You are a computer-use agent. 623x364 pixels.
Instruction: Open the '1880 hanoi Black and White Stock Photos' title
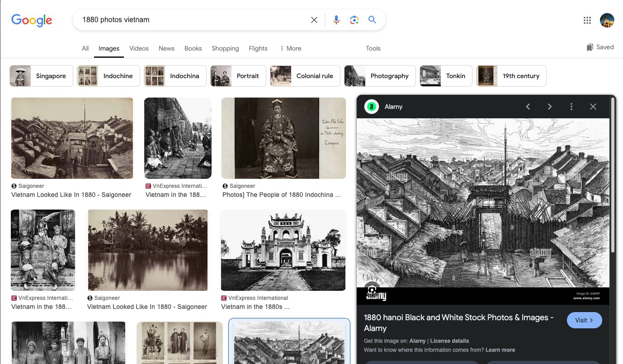(459, 323)
